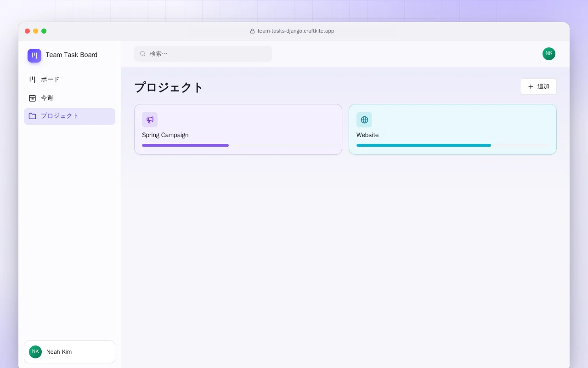Image resolution: width=588 pixels, height=368 pixels.
Task: Open the 今週 view in the sidebar
Action: point(70,98)
